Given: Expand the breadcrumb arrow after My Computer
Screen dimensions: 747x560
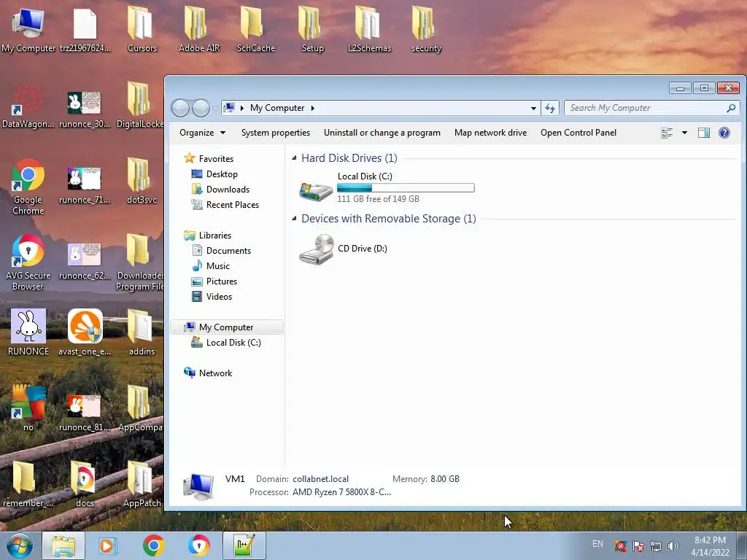Looking at the screenshot, I should [x=312, y=108].
